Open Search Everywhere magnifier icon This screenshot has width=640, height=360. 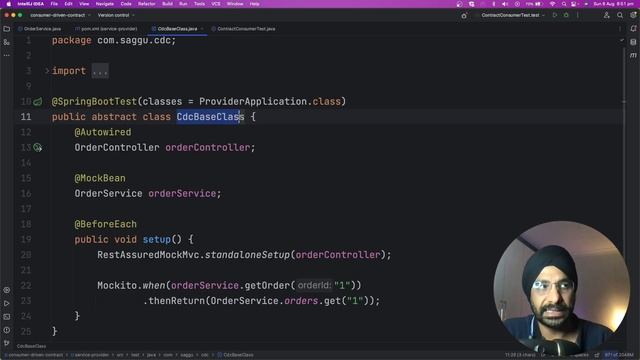pos(620,15)
